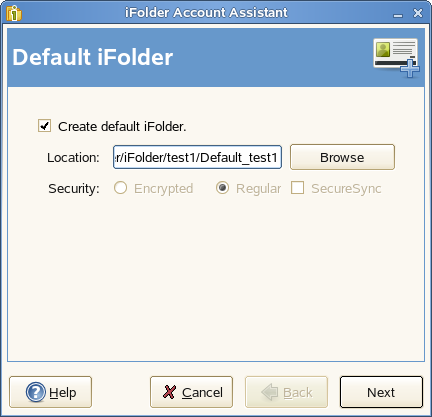The height and width of the screenshot is (417, 432).
Task: Minimize the iFolder Account Assistant window
Action: 398,14
